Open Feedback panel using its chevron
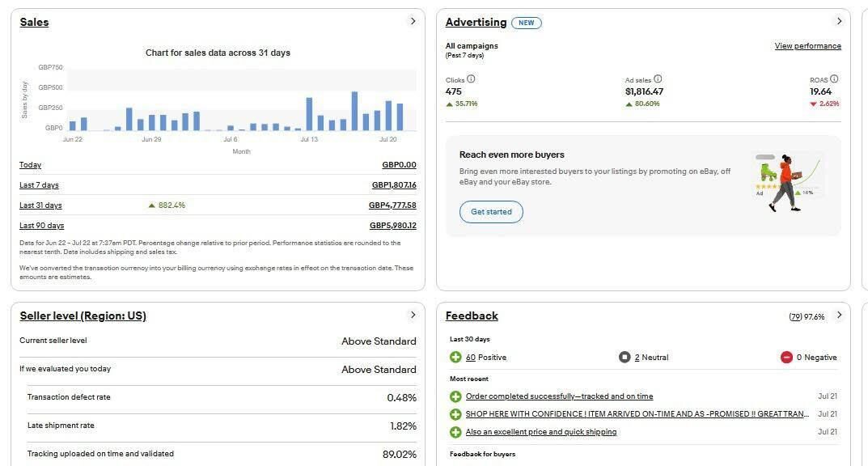 click(839, 315)
